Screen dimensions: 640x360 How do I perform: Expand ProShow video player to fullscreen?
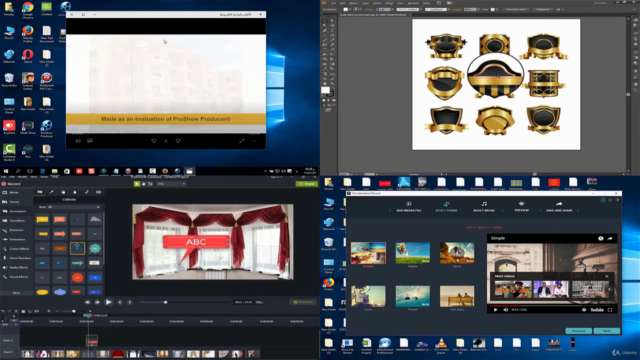(242, 141)
